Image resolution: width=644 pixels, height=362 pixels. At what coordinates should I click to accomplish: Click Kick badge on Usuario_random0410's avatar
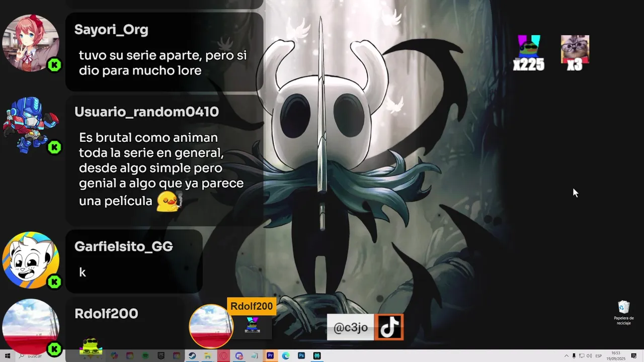pos(54,147)
